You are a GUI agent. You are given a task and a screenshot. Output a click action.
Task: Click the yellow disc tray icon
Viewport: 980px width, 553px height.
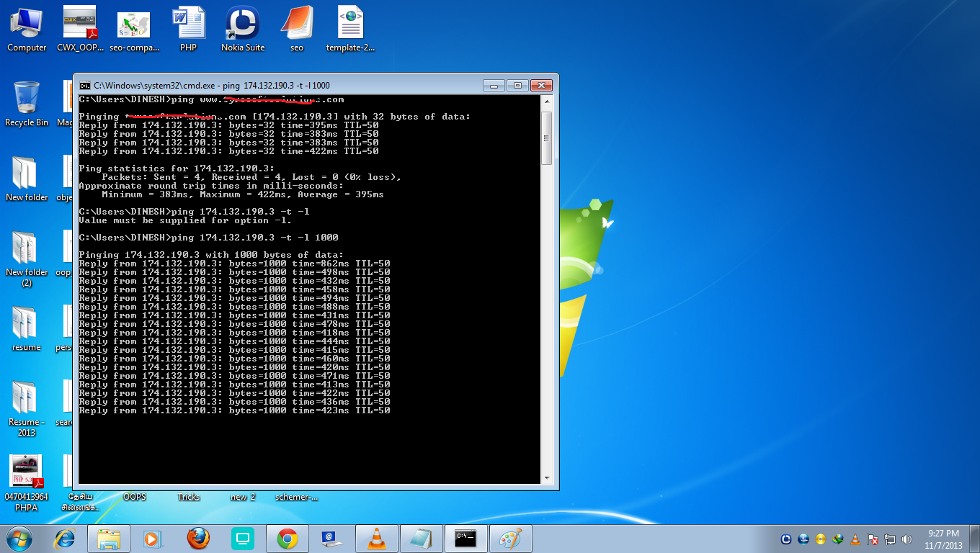(821, 539)
